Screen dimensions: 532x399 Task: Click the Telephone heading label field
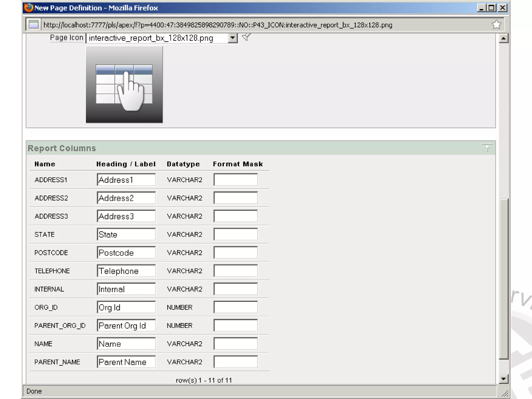click(x=126, y=271)
